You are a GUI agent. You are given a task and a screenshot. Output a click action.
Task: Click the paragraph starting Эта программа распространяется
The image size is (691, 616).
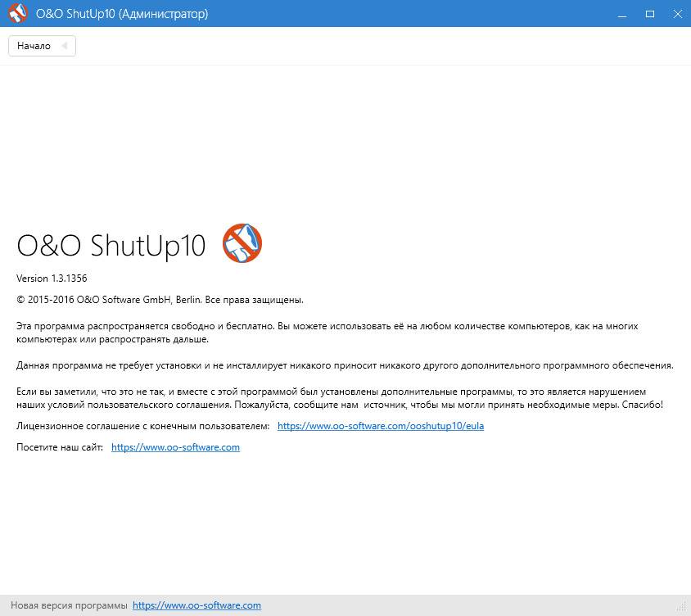pyautogui.click(x=327, y=333)
